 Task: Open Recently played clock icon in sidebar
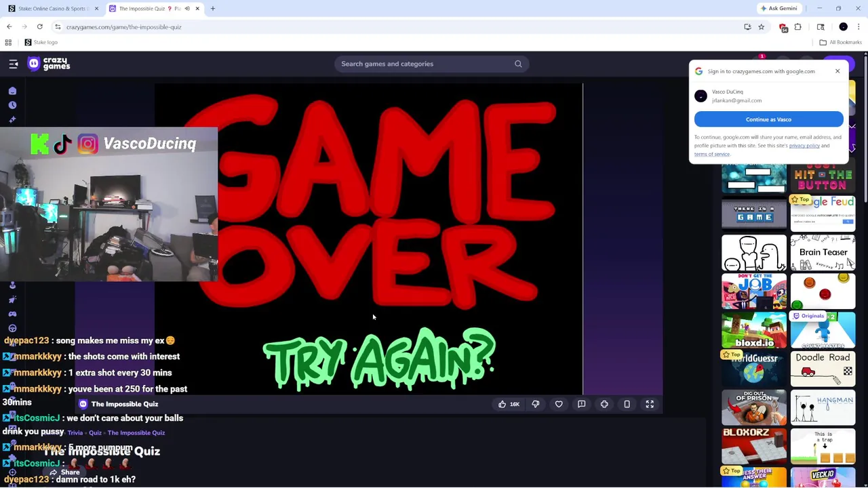tap(12, 105)
